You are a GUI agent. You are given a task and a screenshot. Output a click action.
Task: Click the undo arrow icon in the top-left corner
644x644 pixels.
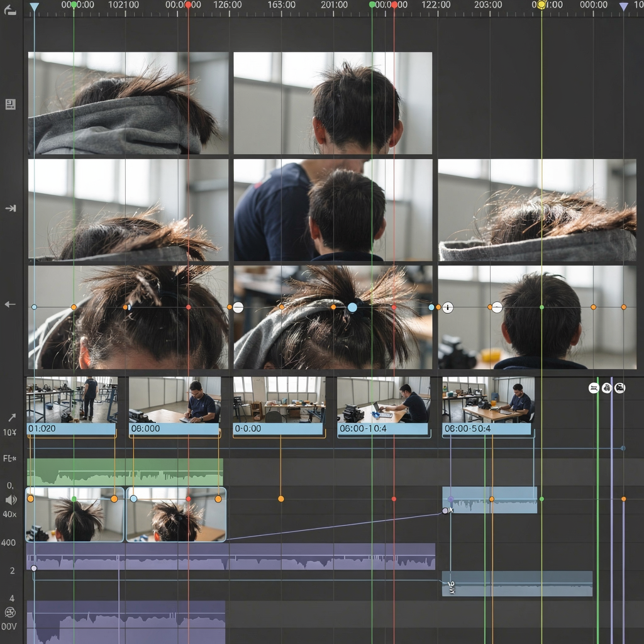point(10,9)
